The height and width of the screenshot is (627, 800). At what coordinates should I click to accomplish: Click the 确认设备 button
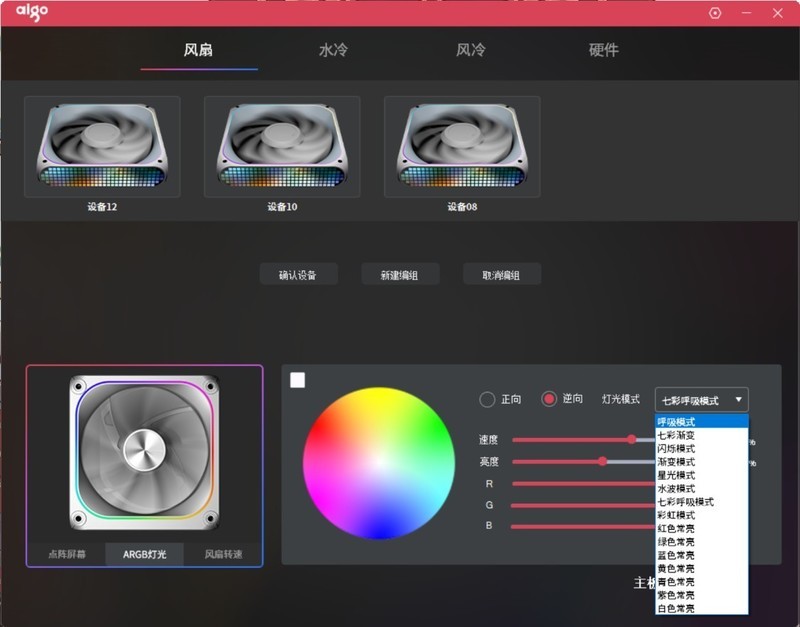click(x=297, y=273)
